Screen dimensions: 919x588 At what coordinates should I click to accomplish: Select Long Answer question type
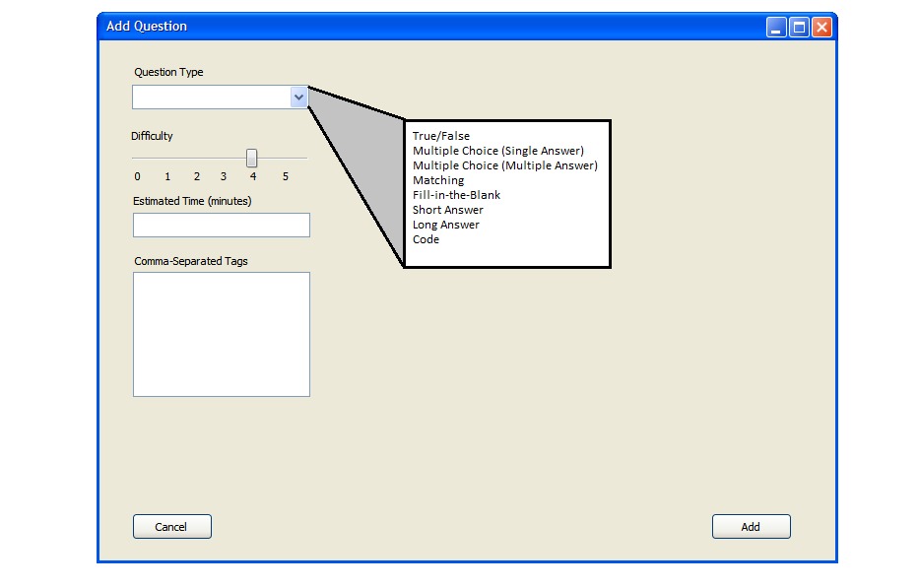coord(446,225)
